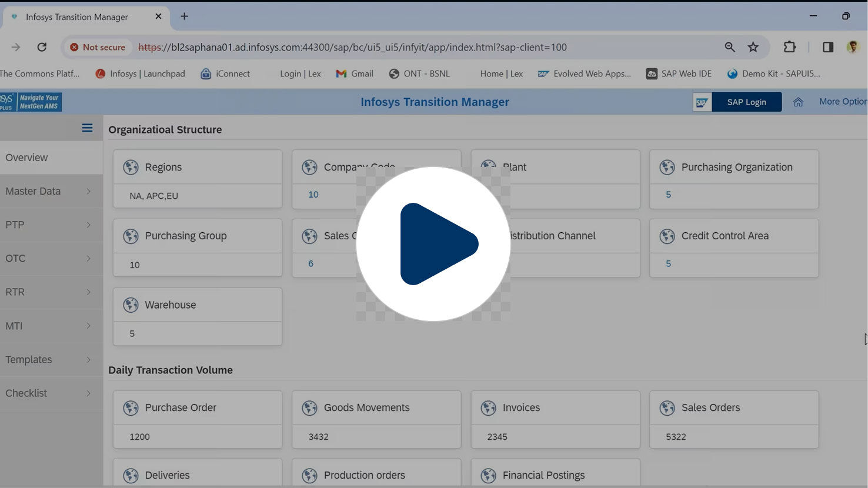Viewport: 868px width, 488px height.
Task: Open the ONT - BSNL bookmark
Action: point(419,73)
